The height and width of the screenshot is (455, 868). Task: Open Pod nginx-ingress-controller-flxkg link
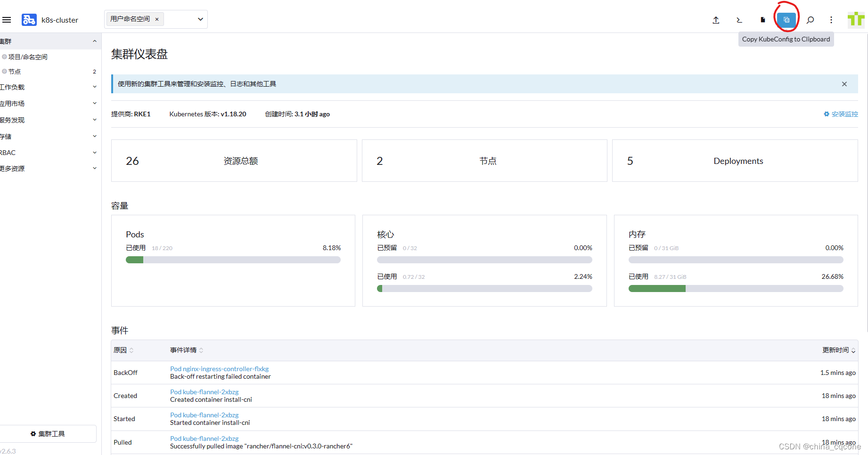coord(219,369)
